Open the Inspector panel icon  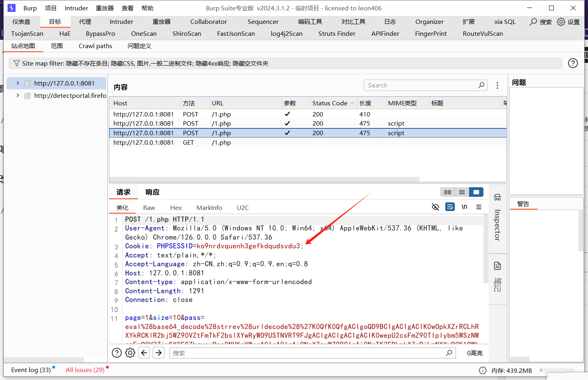click(497, 198)
